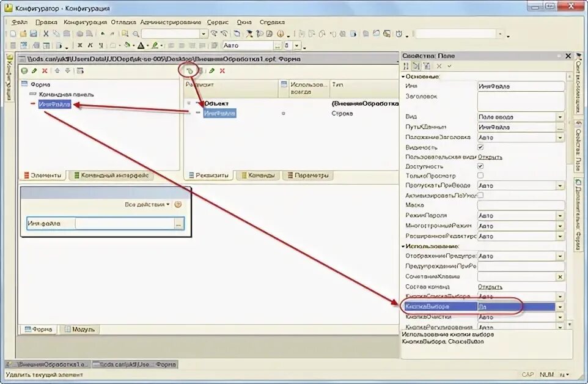
Task: Click the Undo arrow icon in main toolbar
Action: pos(103,34)
